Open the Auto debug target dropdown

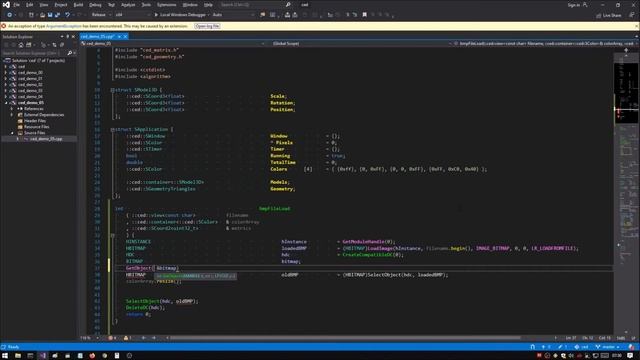click(x=233, y=15)
